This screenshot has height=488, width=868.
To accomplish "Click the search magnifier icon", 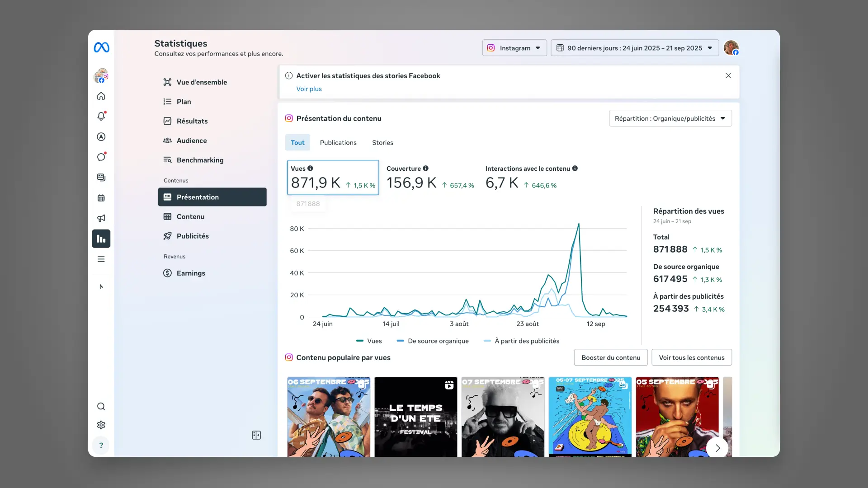I will pos(101,406).
